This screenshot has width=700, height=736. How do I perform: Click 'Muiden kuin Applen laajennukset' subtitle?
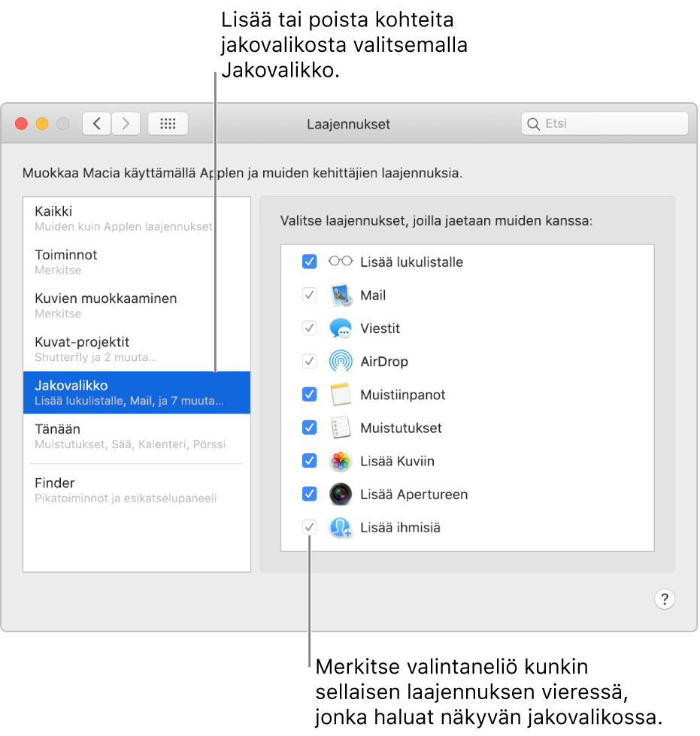(123, 227)
